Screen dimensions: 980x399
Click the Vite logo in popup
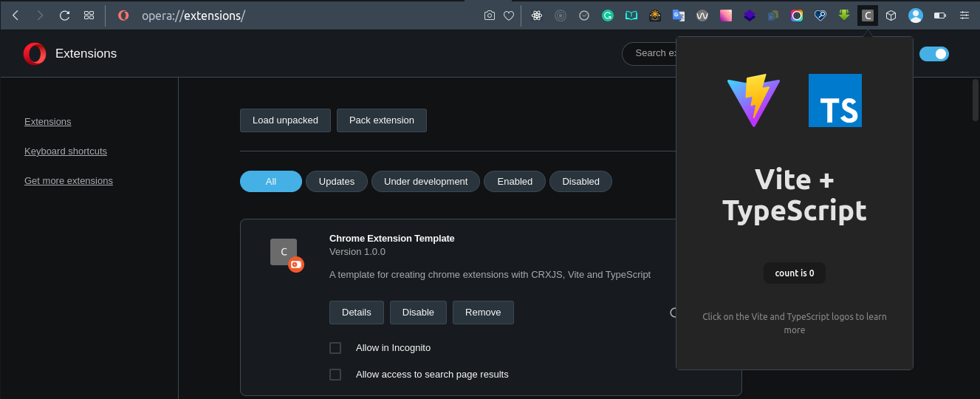point(753,100)
